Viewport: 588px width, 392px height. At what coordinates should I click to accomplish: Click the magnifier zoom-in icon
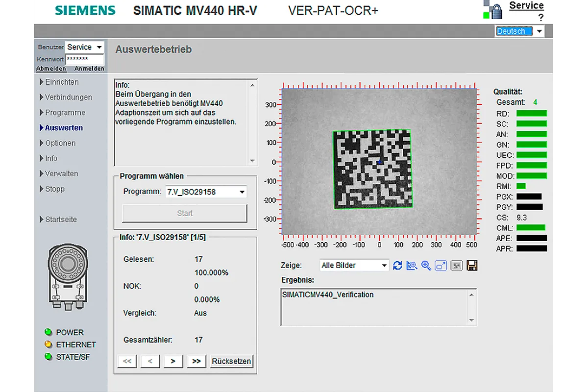point(426,266)
